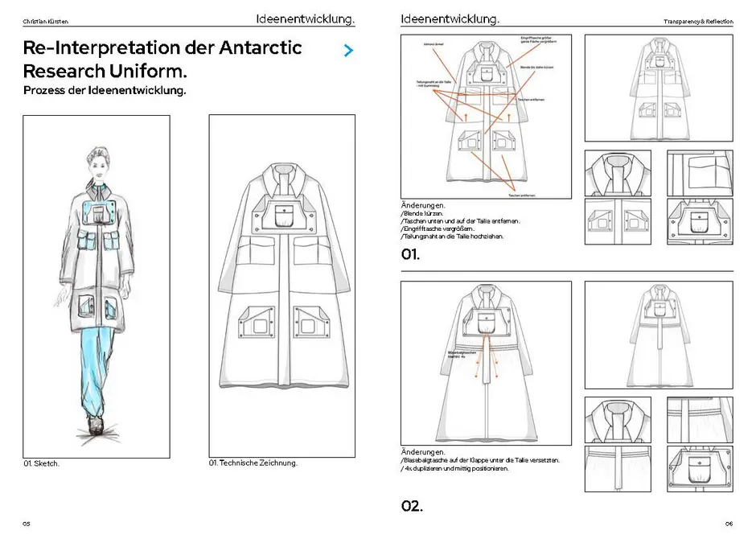Click the large "02." section number
756x543 pixels.
click(x=411, y=506)
